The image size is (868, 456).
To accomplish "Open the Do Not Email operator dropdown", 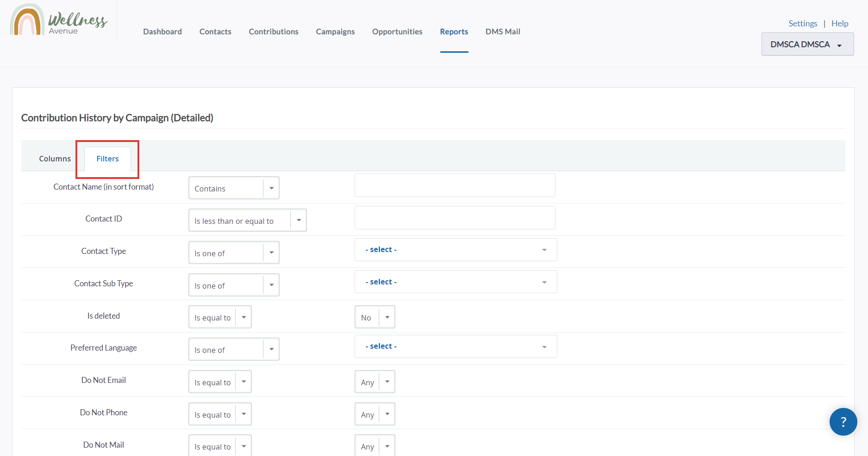I will coord(220,382).
